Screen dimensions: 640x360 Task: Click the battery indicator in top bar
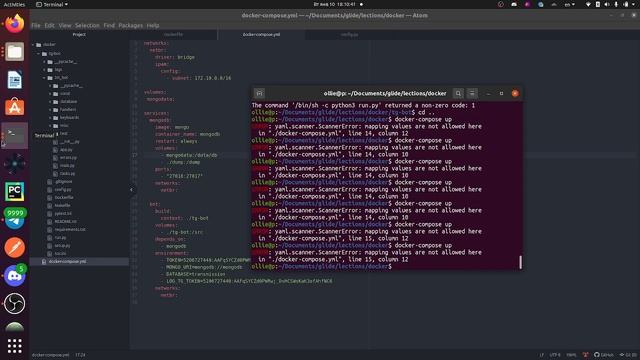[625, 4]
